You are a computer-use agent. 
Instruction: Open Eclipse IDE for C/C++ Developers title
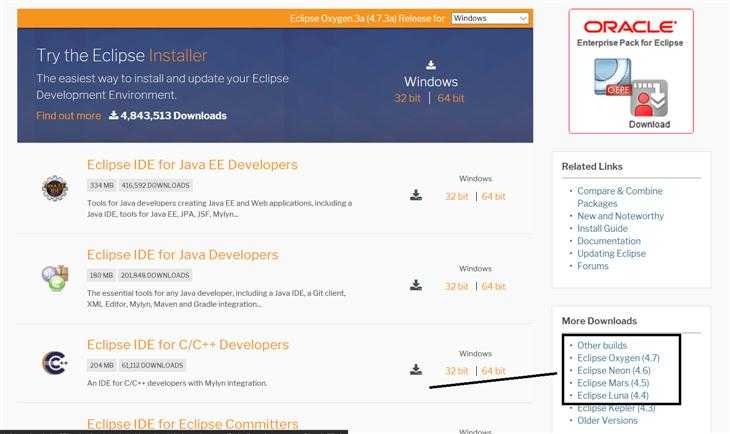[x=188, y=345]
